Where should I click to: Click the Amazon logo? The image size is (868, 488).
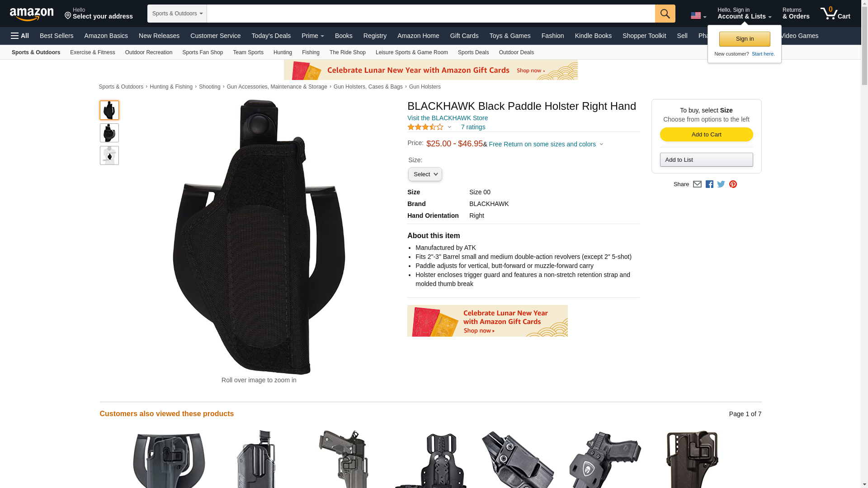coord(32,14)
